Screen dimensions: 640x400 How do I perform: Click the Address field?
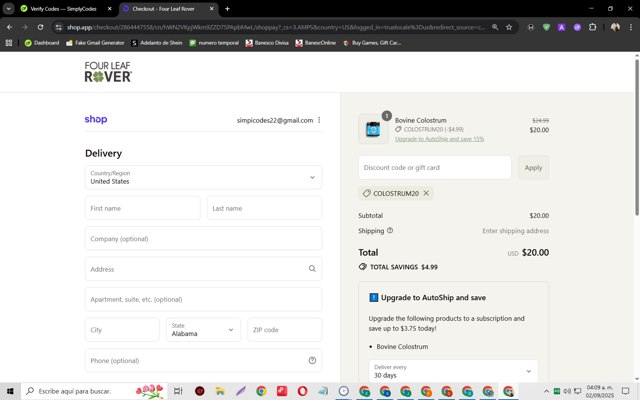click(203, 269)
